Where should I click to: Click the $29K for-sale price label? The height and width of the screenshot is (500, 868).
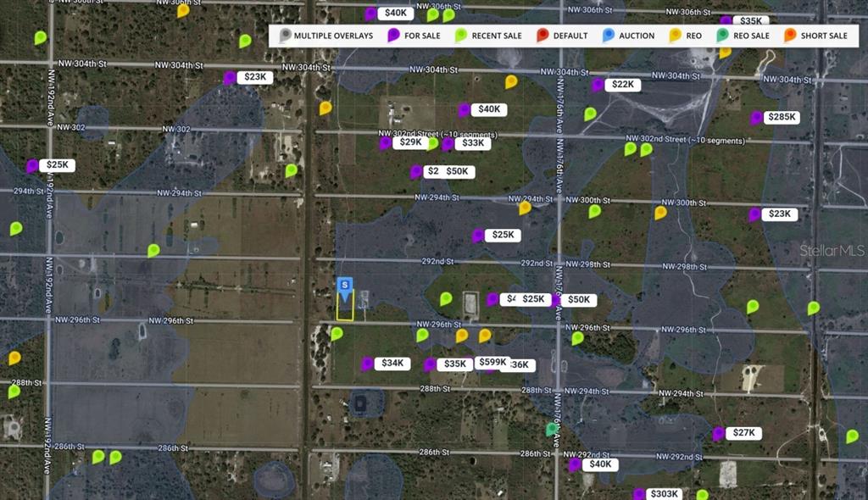tap(410, 142)
